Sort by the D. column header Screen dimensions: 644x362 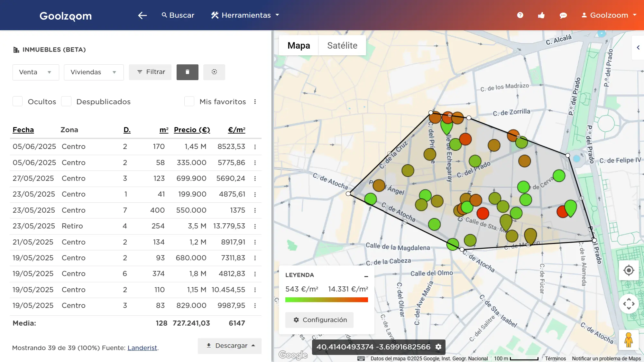(x=127, y=130)
